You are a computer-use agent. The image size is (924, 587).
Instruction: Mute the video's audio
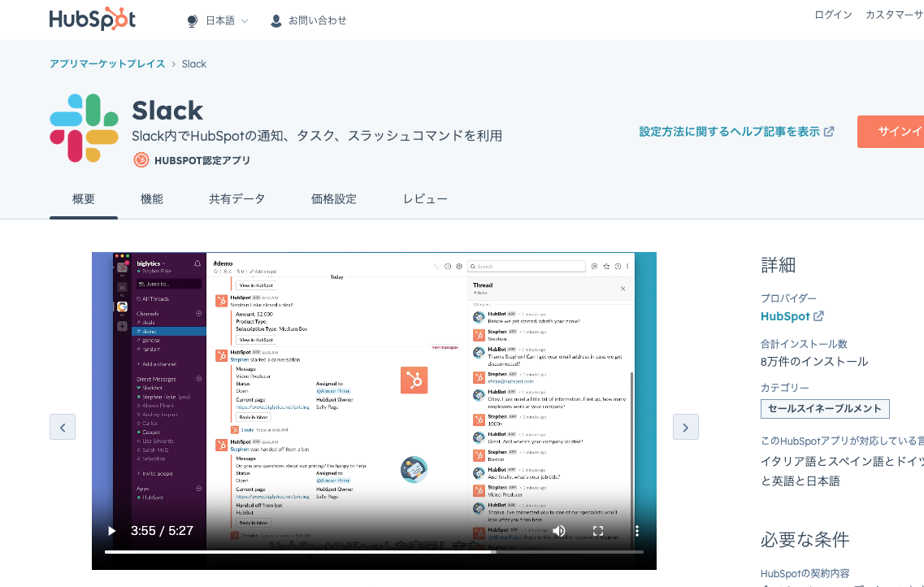click(558, 530)
